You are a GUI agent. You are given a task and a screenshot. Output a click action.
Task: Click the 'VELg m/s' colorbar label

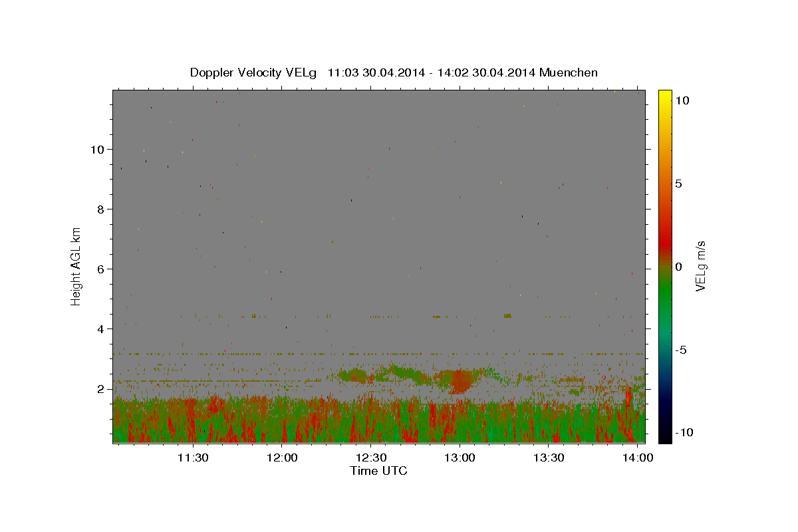[700, 267]
